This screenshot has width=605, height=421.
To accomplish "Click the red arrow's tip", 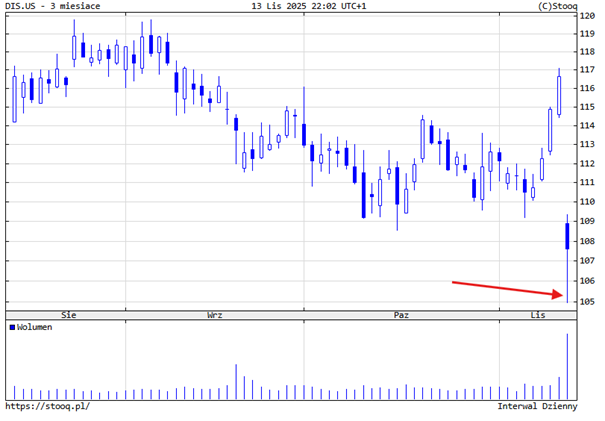I will pyautogui.click(x=564, y=294).
